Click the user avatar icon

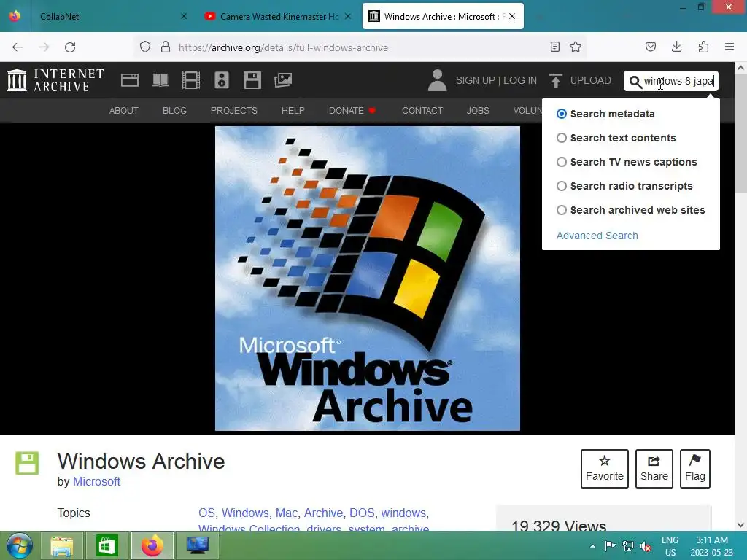(437, 80)
